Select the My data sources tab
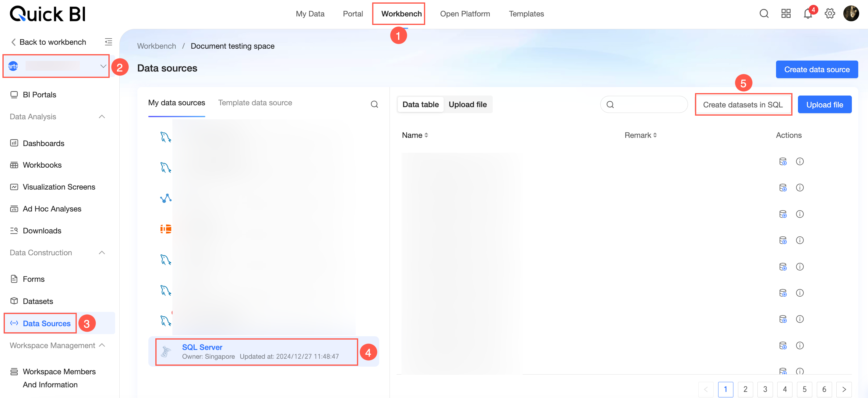This screenshot has width=868, height=398. click(x=177, y=103)
